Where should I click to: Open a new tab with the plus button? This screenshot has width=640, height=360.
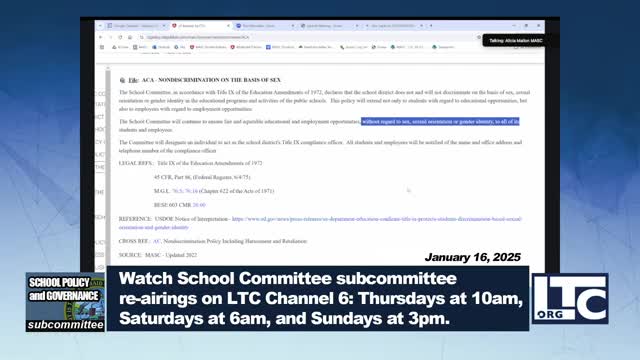tap(431, 26)
